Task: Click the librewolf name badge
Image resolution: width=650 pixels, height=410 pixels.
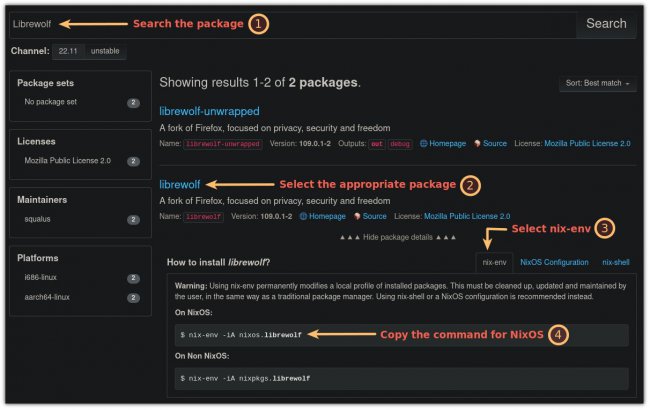Action: [204, 217]
